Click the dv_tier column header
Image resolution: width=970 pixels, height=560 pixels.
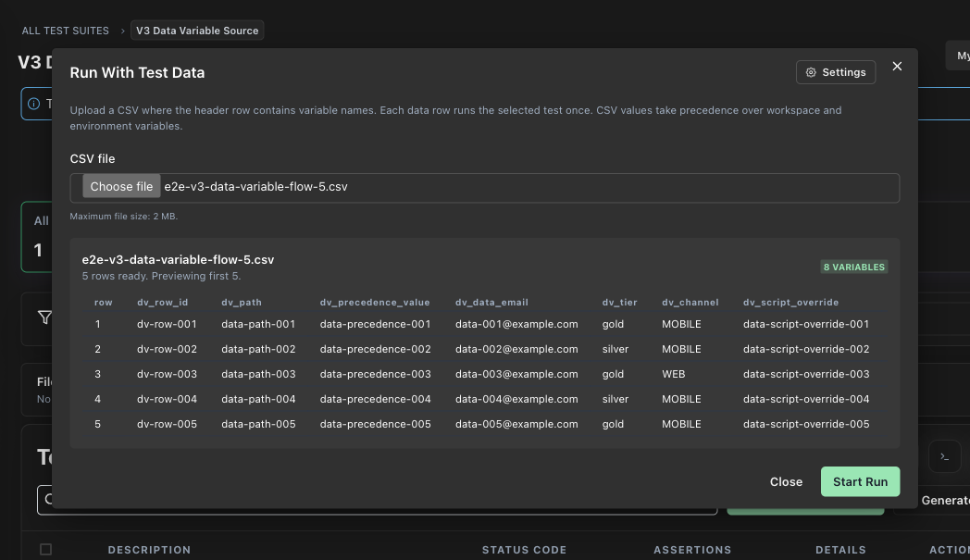619,302
